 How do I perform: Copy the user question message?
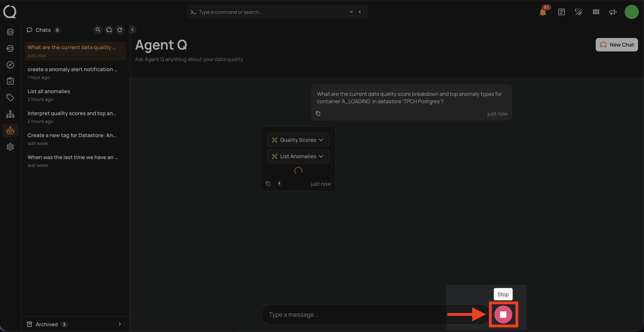(318, 114)
